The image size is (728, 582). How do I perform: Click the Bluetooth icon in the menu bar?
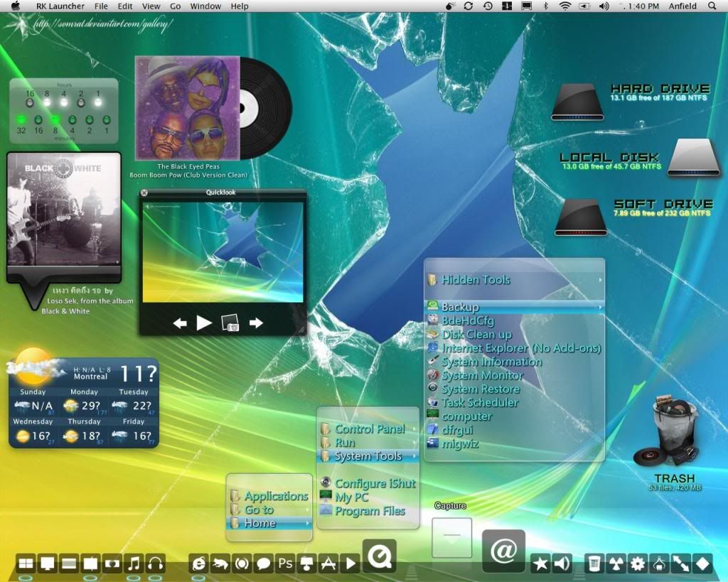[546, 6]
